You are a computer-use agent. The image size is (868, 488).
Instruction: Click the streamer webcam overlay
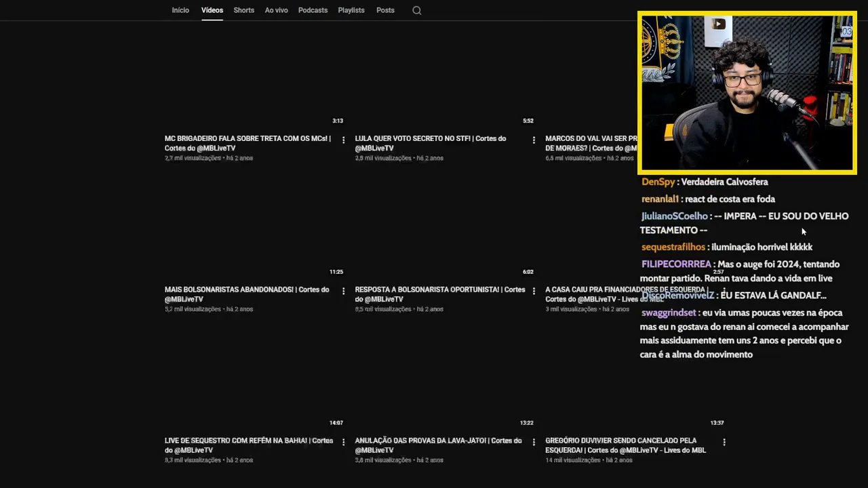[x=747, y=93]
